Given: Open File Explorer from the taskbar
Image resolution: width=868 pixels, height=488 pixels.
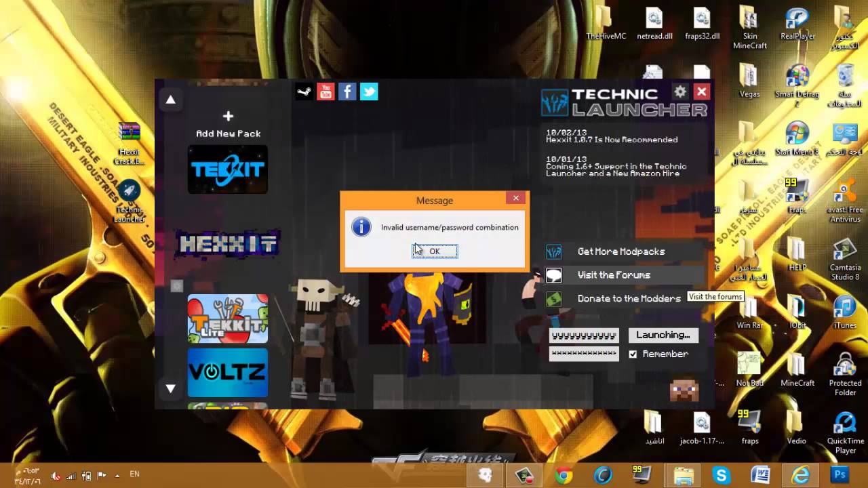Looking at the screenshot, I should point(683,475).
